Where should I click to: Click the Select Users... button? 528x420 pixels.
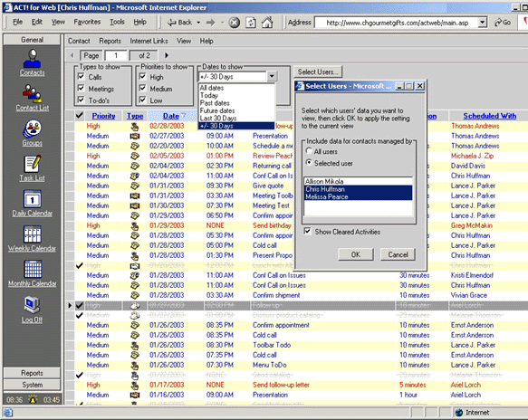pyautogui.click(x=318, y=72)
